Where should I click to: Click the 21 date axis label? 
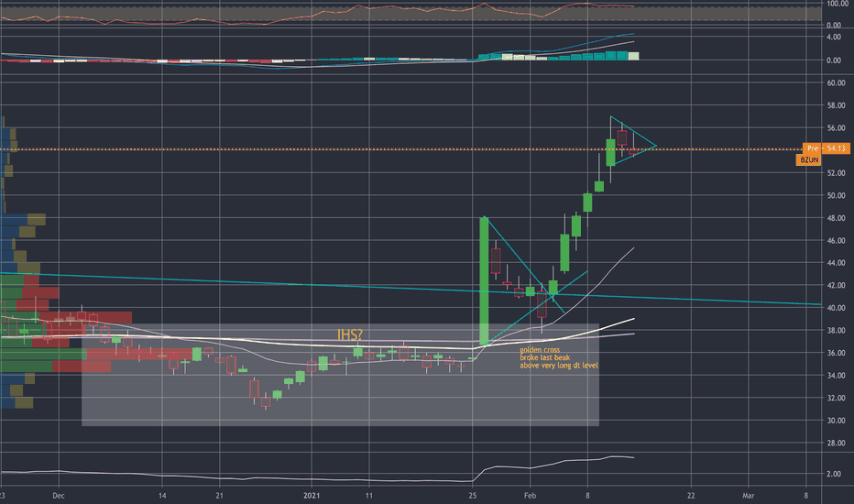pos(220,496)
